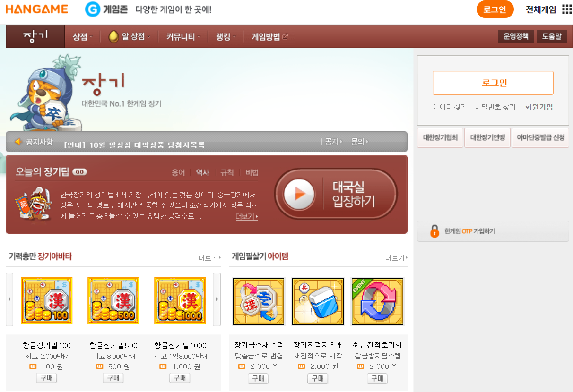Image resolution: width=573 pixels, height=392 pixels.
Task: Click the 장기전적지우개 item name
Action: pyautogui.click(x=318, y=345)
